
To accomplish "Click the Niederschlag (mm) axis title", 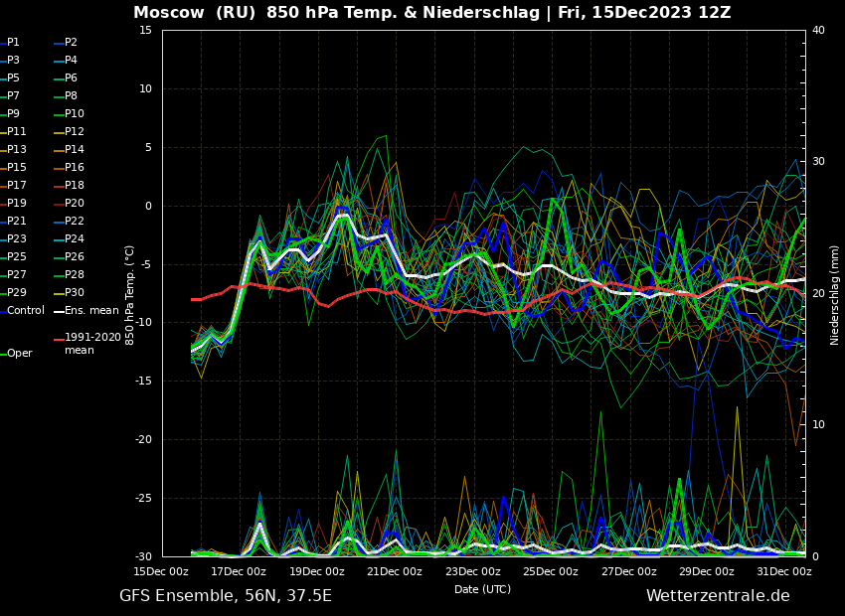I will [835, 295].
